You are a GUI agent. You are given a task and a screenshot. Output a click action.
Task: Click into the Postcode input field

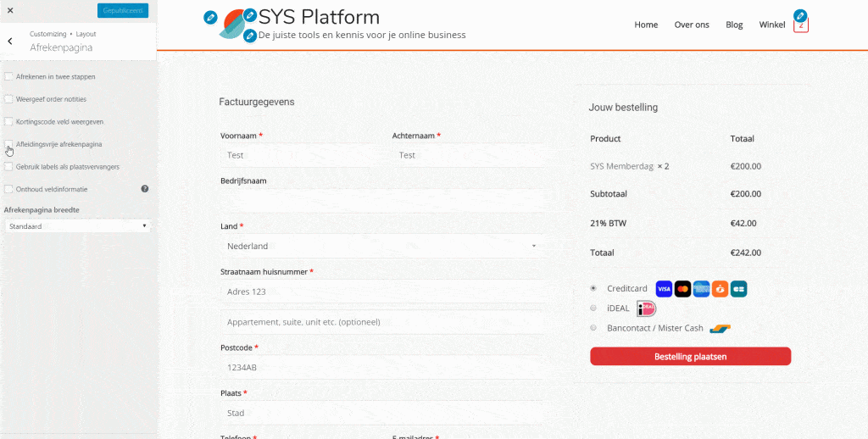(x=381, y=367)
